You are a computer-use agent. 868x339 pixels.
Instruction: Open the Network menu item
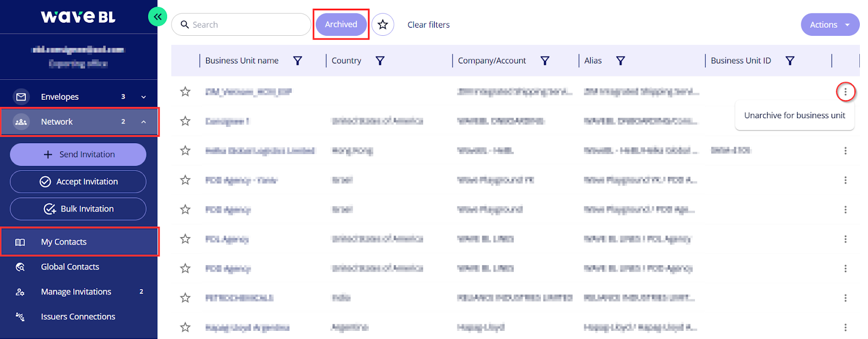57,122
